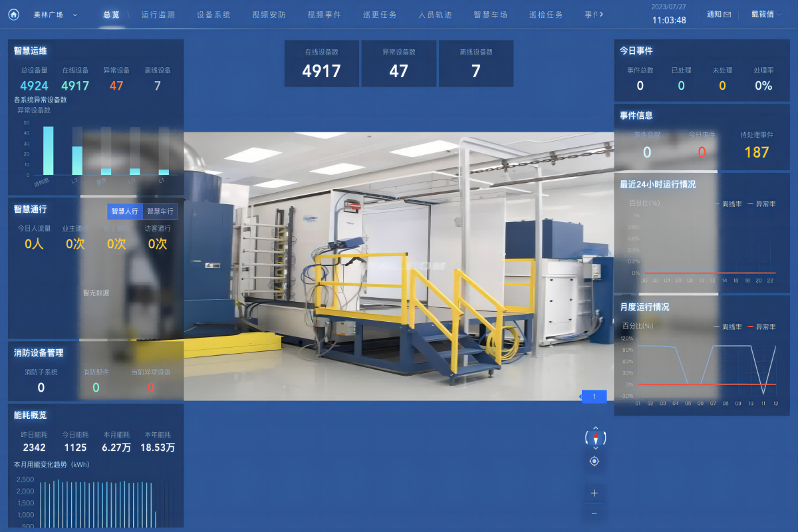Image resolution: width=798 pixels, height=532 pixels.
Task: Switch to the 智慧车行 toggle option
Action: click(160, 211)
